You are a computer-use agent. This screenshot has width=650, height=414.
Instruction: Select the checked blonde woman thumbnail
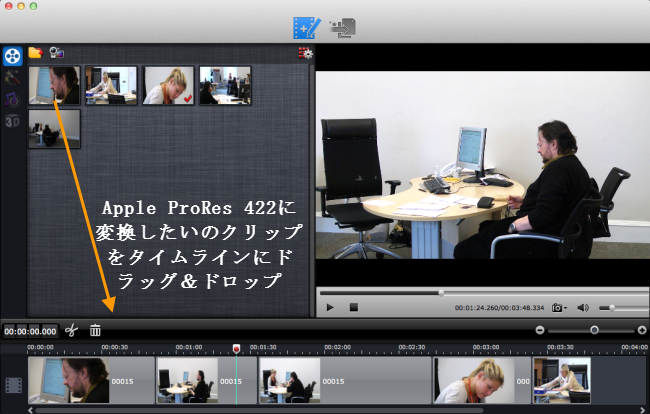tap(168, 85)
